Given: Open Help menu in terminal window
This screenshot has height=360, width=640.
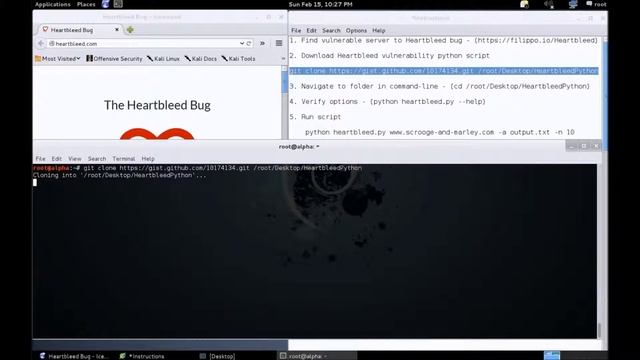Looking at the screenshot, I should click(x=148, y=158).
